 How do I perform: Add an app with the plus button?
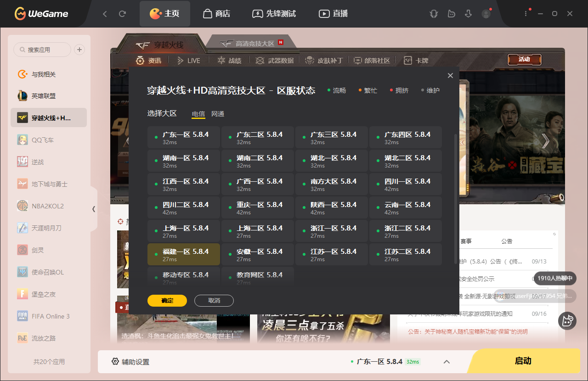coord(79,50)
